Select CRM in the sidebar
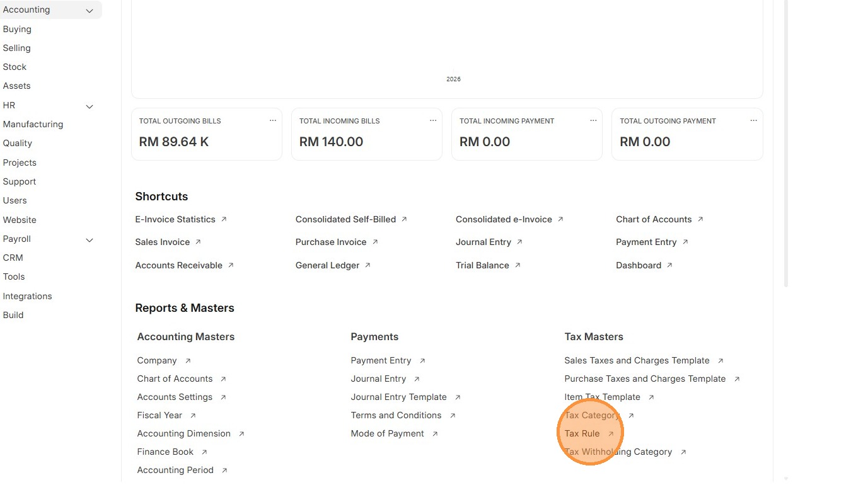This screenshot has height=485, width=868. click(13, 258)
